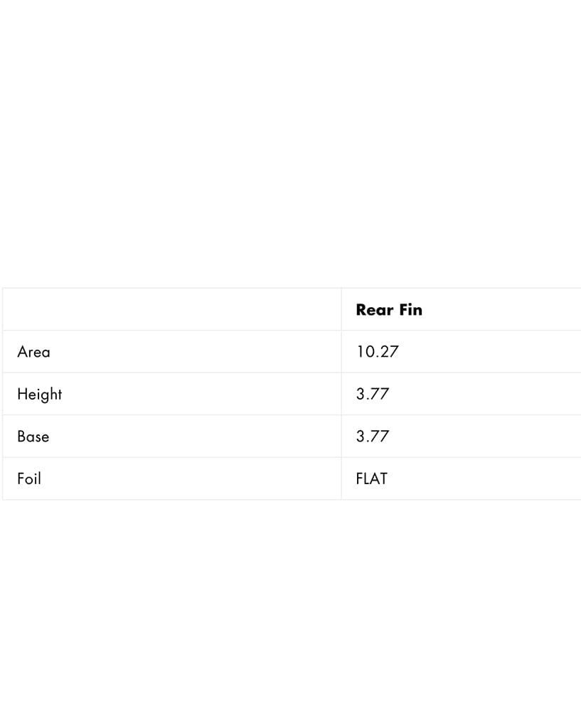Click the empty top-left header cell
The width and height of the screenshot is (581, 728).
click(x=171, y=310)
